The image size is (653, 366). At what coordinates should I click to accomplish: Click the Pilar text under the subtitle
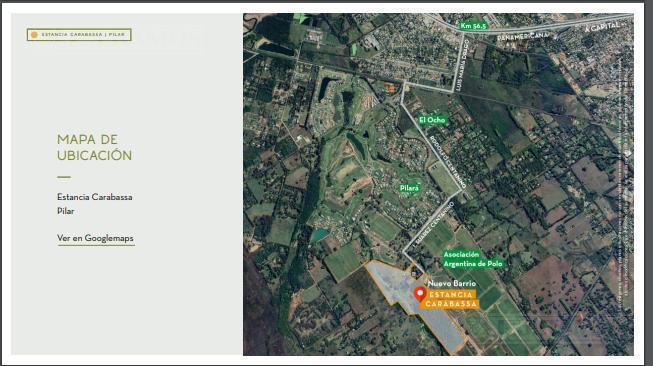66,211
